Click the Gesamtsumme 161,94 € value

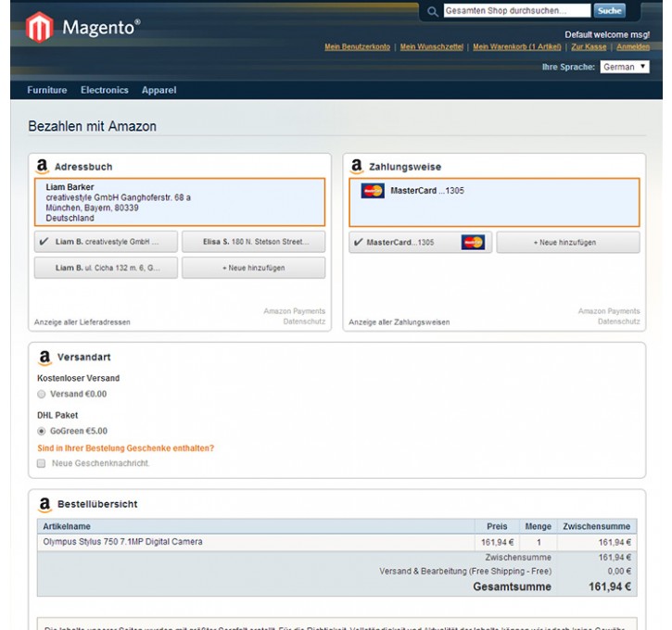coord(610,586)
